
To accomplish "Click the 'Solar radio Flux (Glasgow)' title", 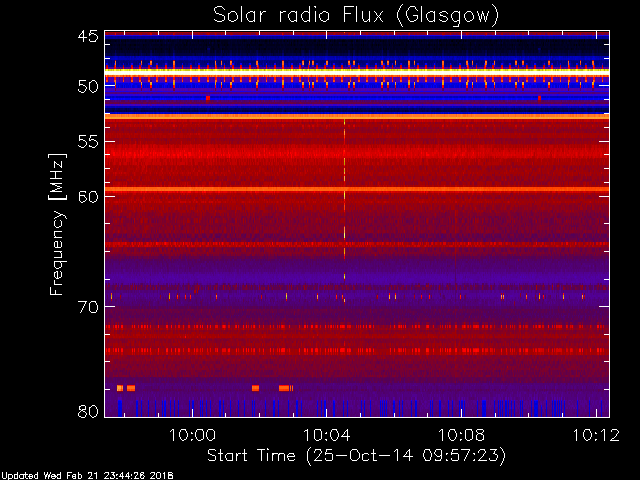I will 356,16.
